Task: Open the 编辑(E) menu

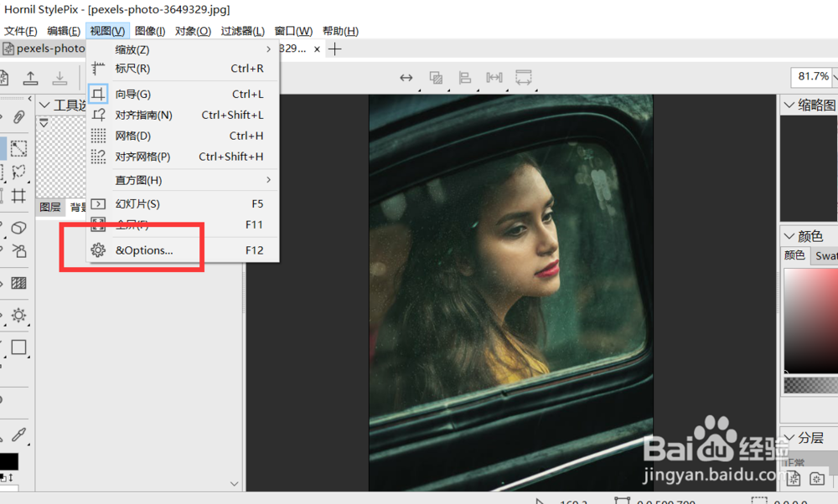Action: coord(64,31)
